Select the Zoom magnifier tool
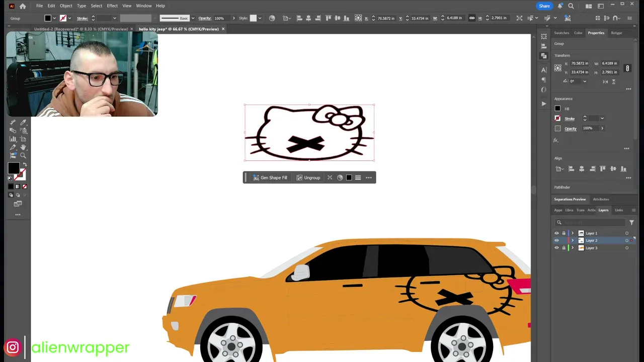The width and height of the screenshot is (644, 362). (23, 156)
